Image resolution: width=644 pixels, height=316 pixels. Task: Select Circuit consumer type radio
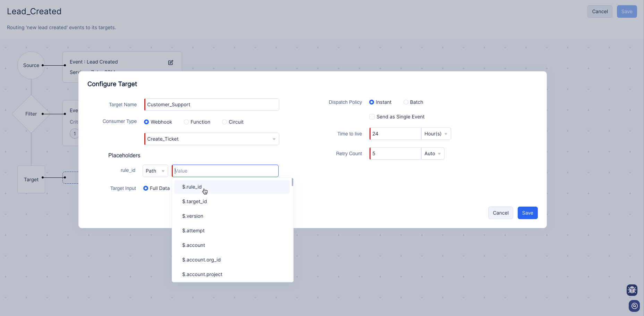pyautogui.click(x=224, y=122)
